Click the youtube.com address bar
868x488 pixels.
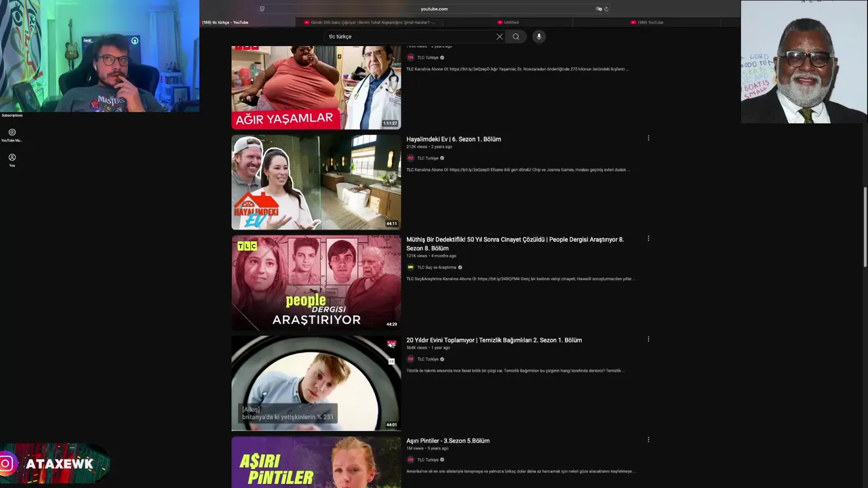[434, 9]
